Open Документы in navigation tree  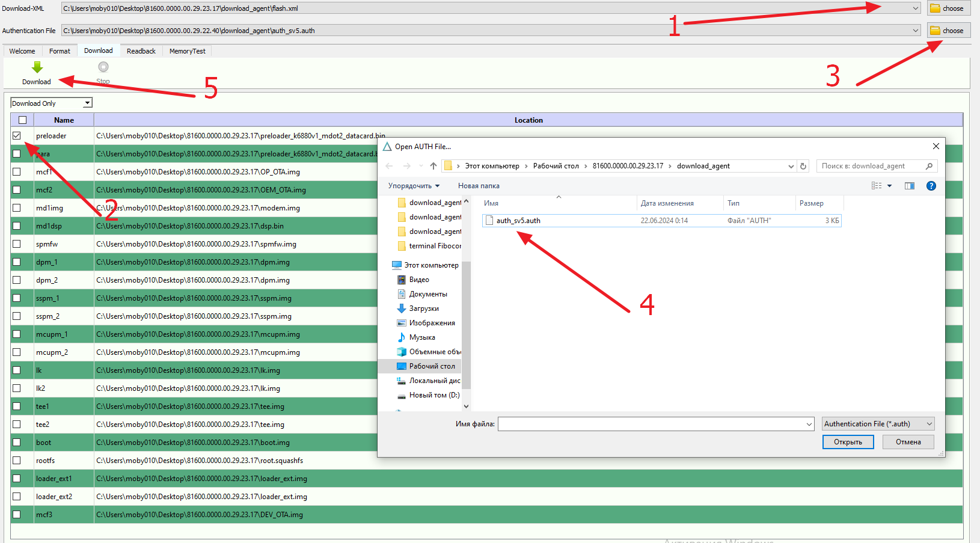point(428,294)
